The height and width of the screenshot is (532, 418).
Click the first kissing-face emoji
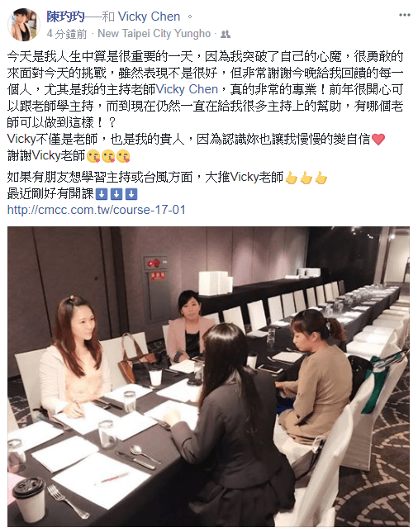coord(93,156)
